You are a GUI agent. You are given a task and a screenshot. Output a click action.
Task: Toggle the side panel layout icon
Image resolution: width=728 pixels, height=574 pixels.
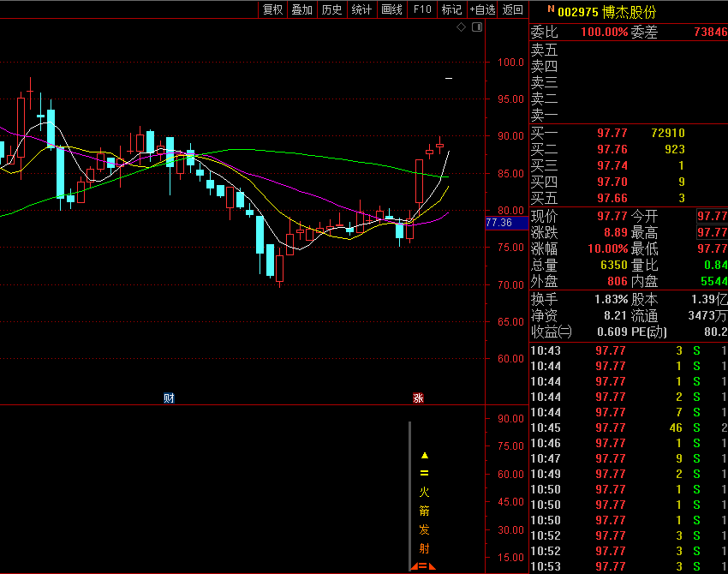point(477,27)
